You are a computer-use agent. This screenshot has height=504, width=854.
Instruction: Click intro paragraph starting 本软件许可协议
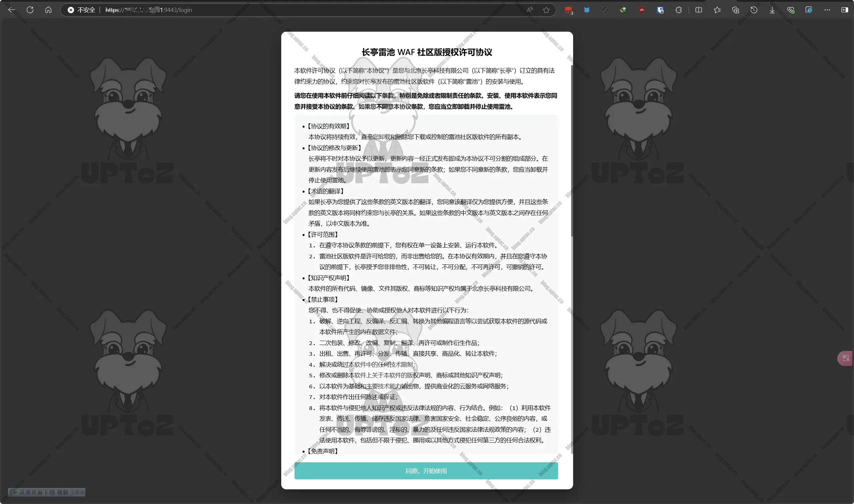coord(425,76)
